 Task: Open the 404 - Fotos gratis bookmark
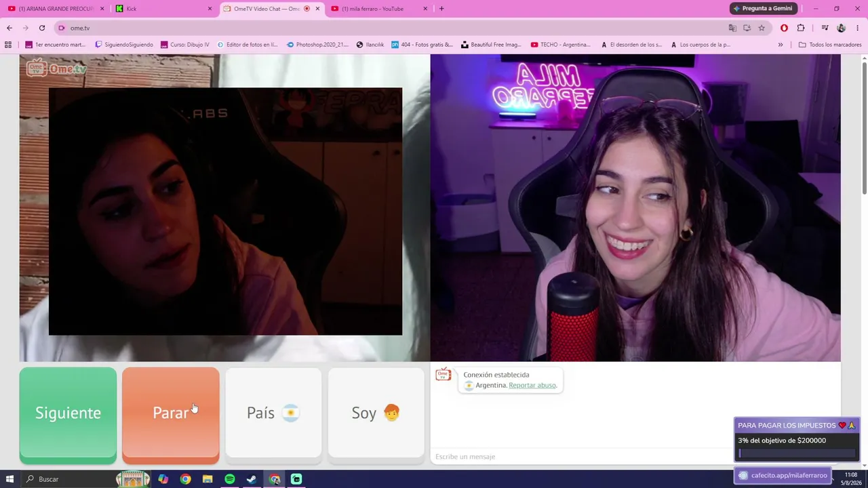pos(422,45)
